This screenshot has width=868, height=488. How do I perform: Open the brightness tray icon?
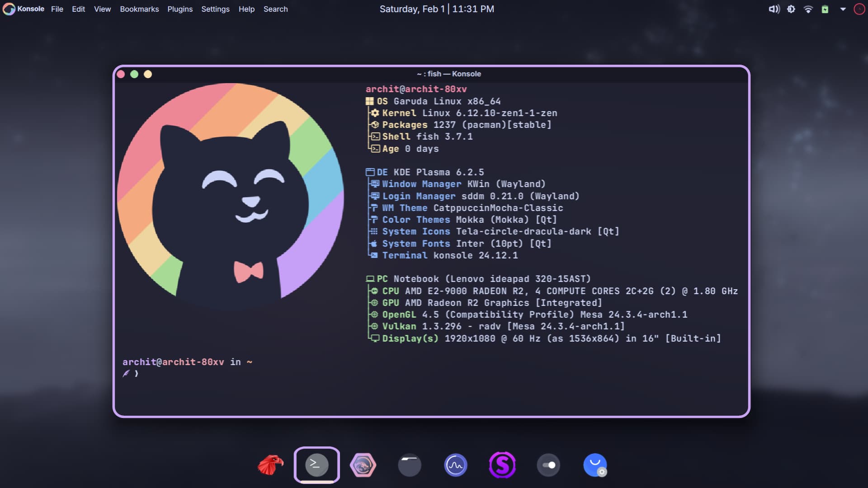[791, 9]
